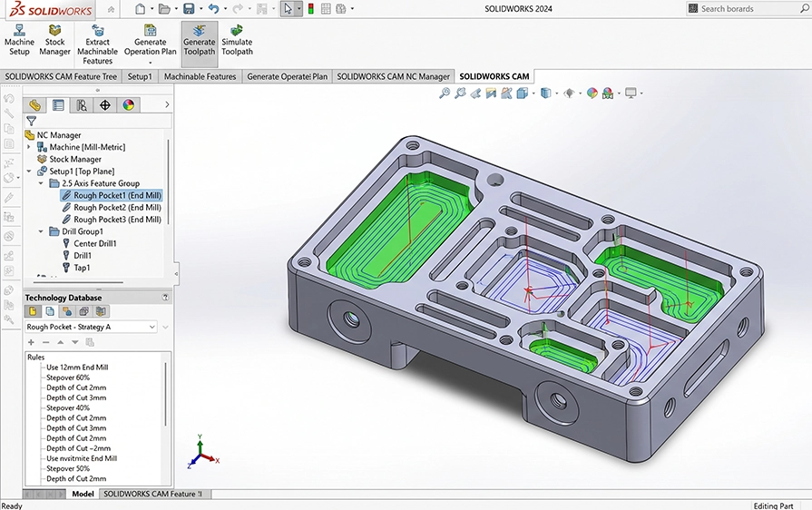Select the crosshair DimXpert tab icon

(x=105, y=105)
